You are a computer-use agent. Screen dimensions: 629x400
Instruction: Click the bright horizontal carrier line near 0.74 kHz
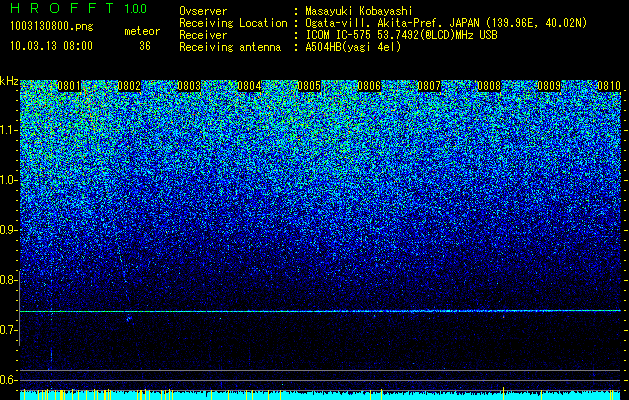pyautogui.click(x=320, y=311)
